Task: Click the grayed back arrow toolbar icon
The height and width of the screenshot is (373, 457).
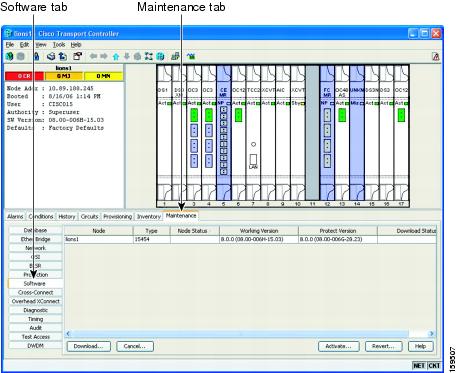Action: point(94,56)
